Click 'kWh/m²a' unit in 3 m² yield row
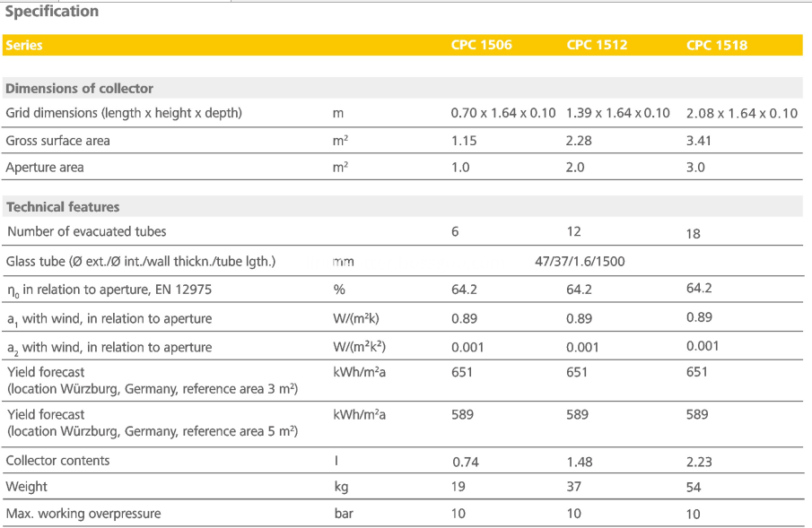The height and width of the screenshot is (528, 812). 360,372
